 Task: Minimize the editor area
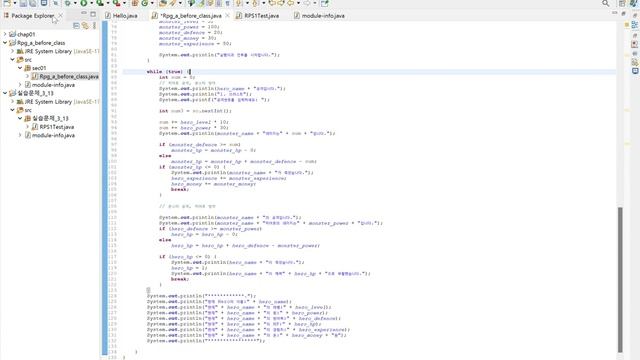(615, 13)
